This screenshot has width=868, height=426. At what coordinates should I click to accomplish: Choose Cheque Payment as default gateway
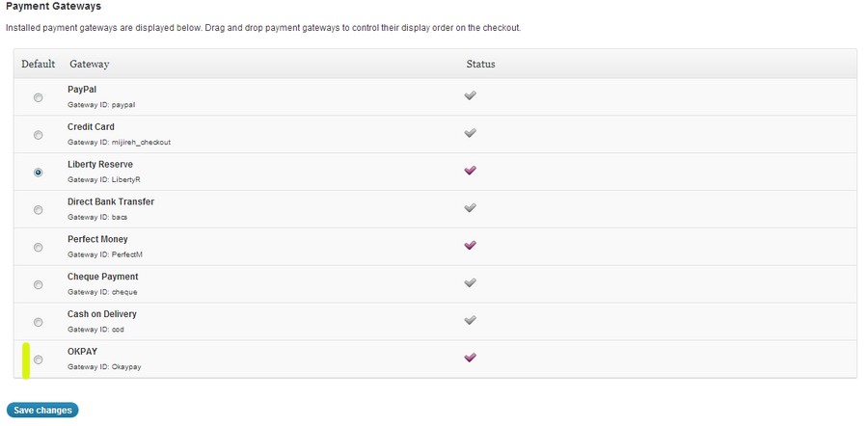pyautogui.click(x=39, y=285)
